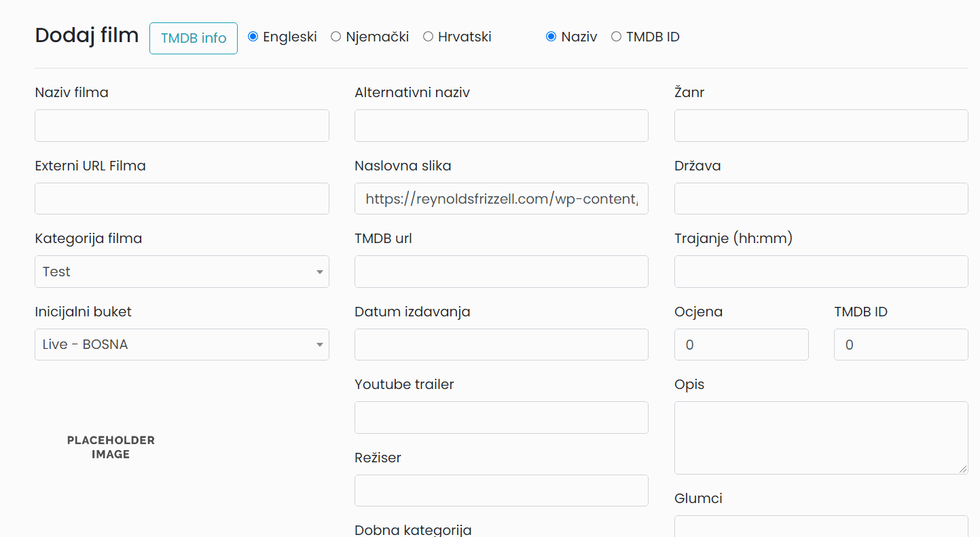
Task: Click the TMDB info button
Action: [194, 38]
